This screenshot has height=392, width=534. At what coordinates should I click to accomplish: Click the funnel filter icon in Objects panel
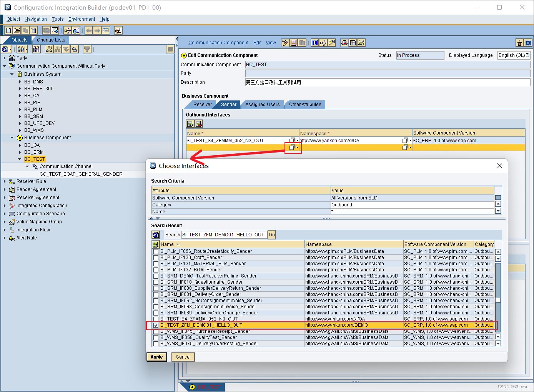coord(87,49)
